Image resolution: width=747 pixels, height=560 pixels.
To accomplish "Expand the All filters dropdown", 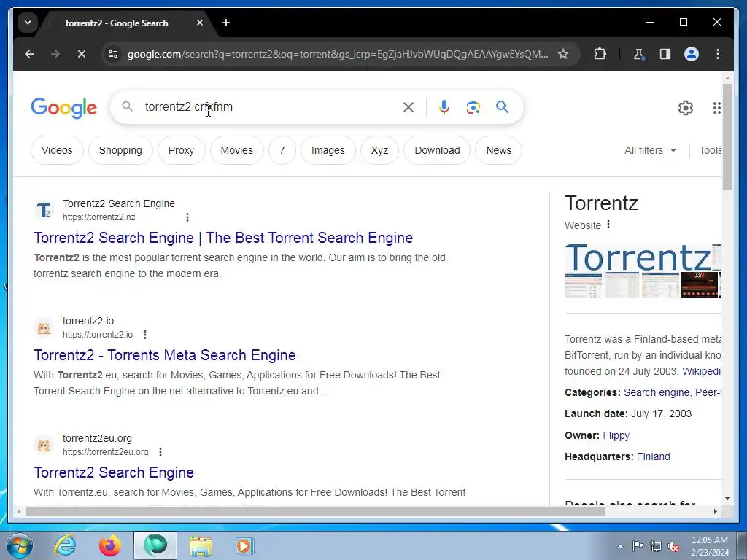I will tap(650, 150).
